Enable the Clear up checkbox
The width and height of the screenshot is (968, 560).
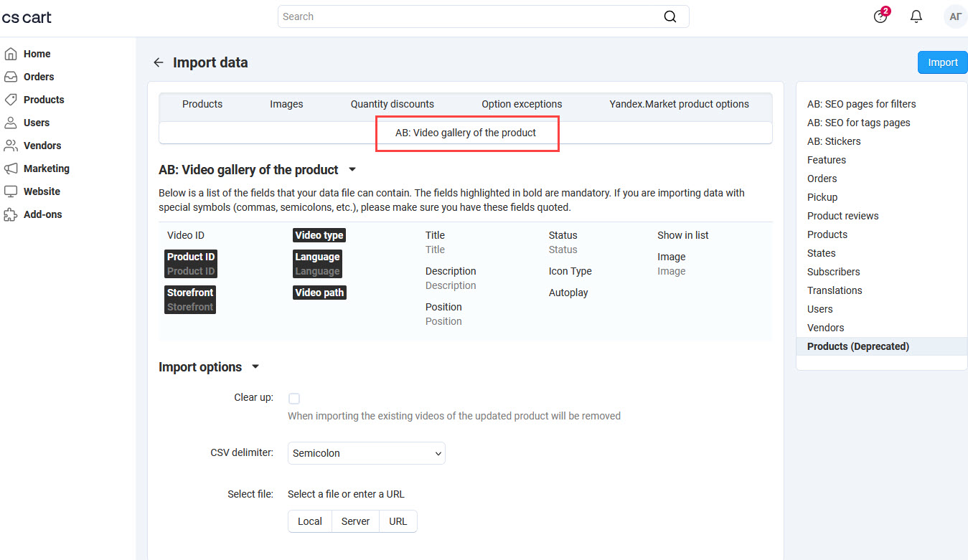(x=294, y=398)
